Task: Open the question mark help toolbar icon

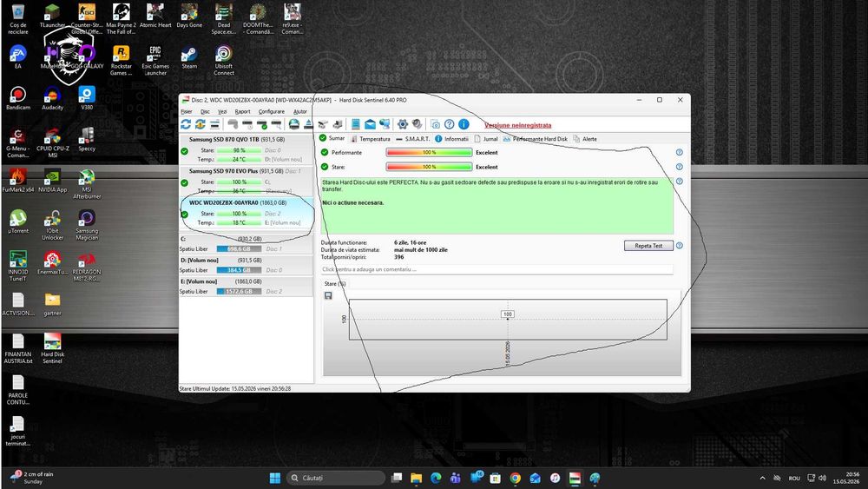Action: (450, 124)
